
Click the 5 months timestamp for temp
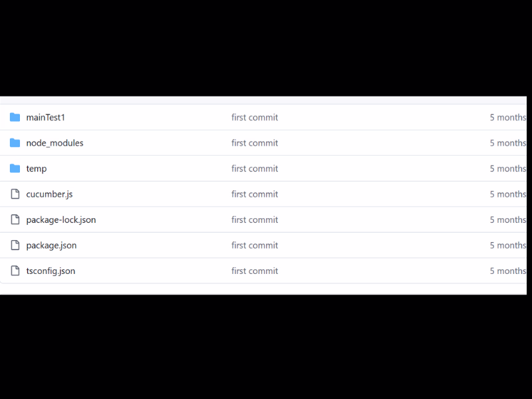508,169
